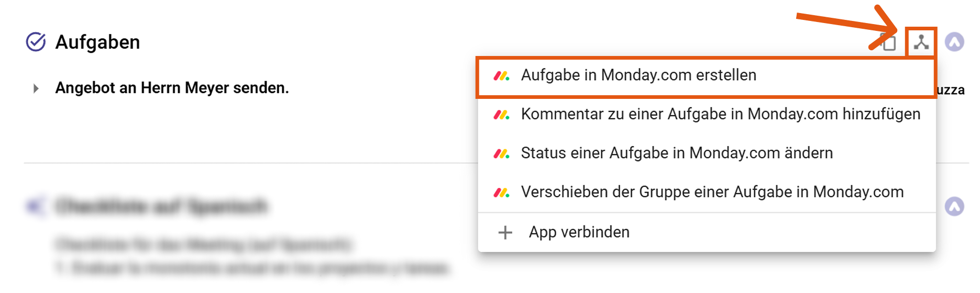Select 'Status einer Aufgabe in Monday.com ändern'
Viewport: 980px width, 293px height.
tap(676, 153)
